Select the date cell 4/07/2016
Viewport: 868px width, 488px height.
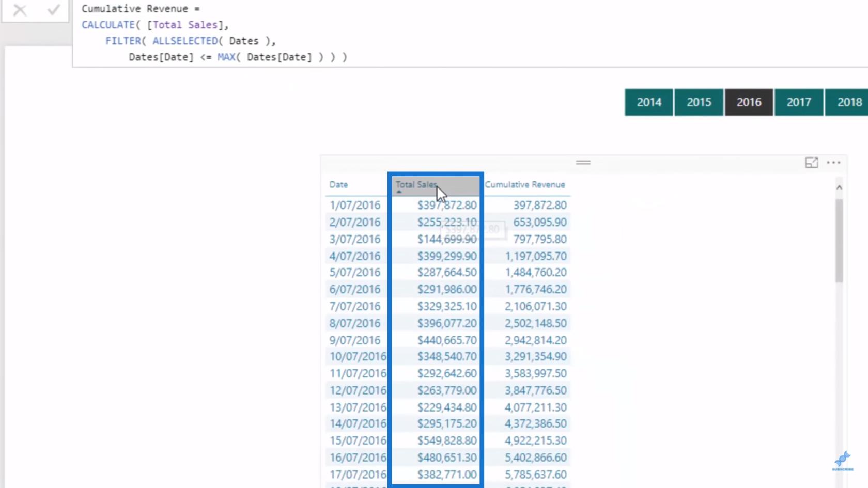354,256
